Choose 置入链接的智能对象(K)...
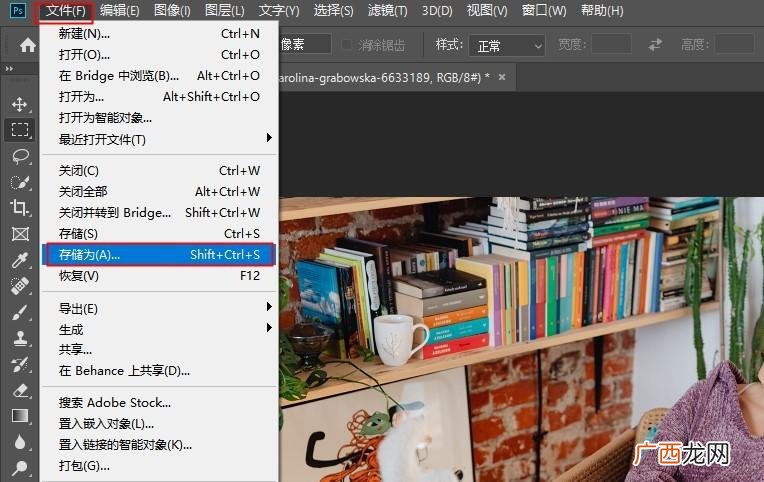Viewport: 764px width, 482px height. [x=159, y=444]
